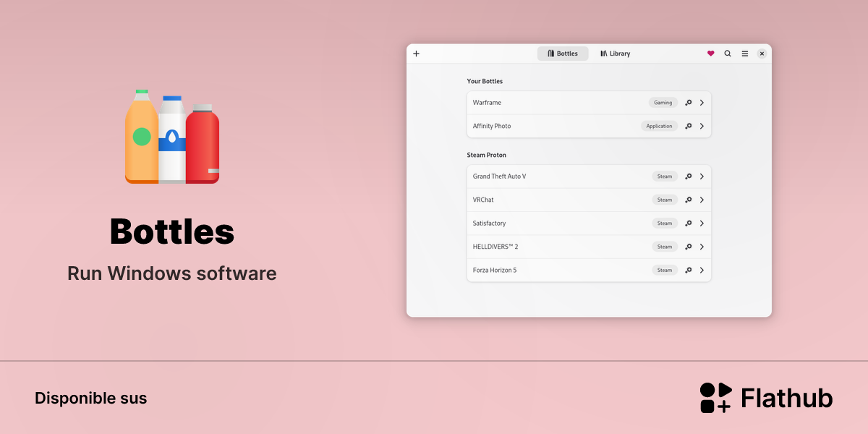Click the Steam tag on Satisfactory
Screen dimensions: 868x434
coord(665,224)
